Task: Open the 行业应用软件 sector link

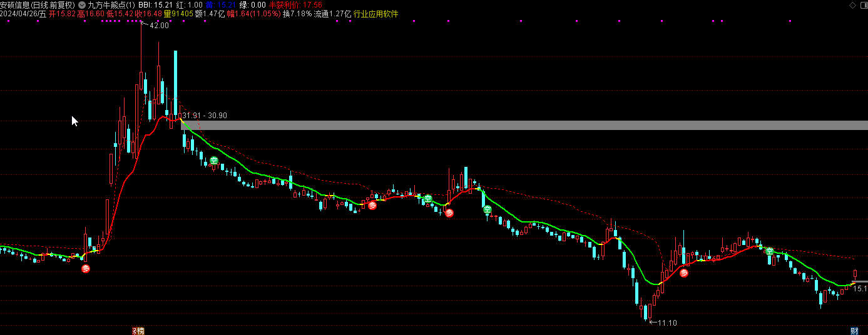Action: [x=375, y=14]
